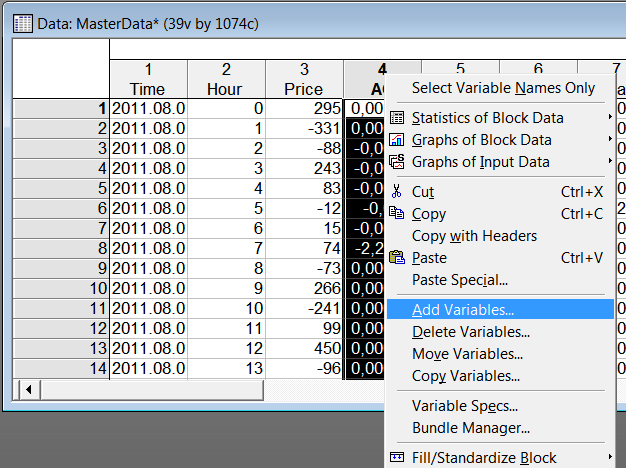
Task: Click Hour cell in row 11
Action: pyautogui.click(x=226, y=308)
